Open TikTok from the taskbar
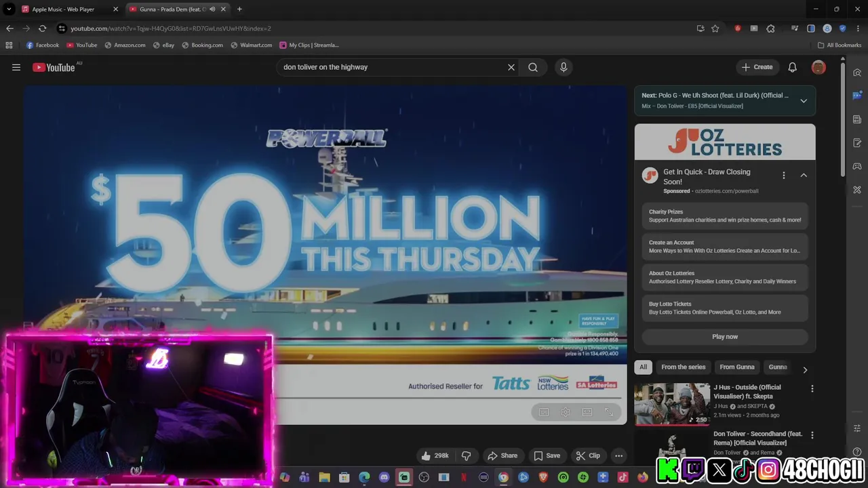868x488 pixels. pos(623,477)
